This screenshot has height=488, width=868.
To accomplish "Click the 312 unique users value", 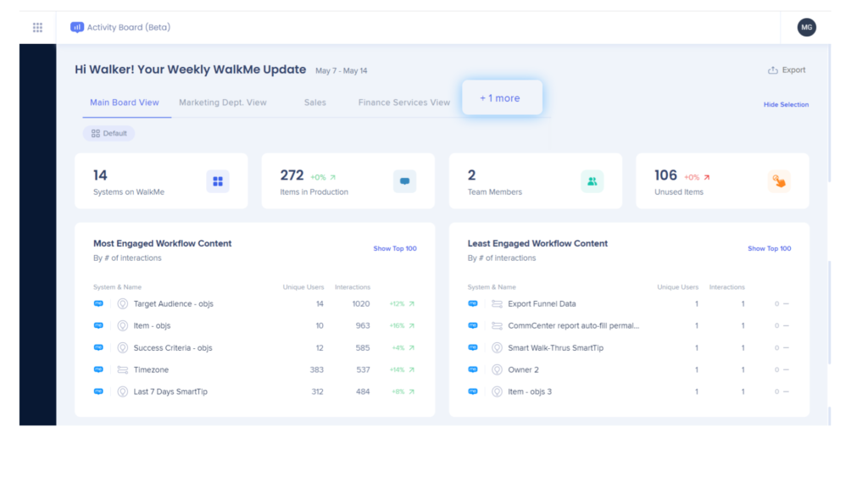I will tap(317, 391).
